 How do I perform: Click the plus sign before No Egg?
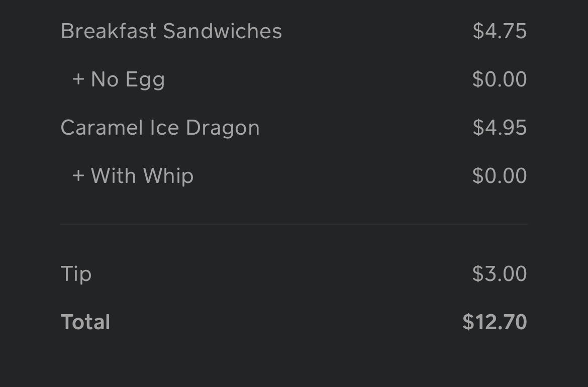pos(78,79)
